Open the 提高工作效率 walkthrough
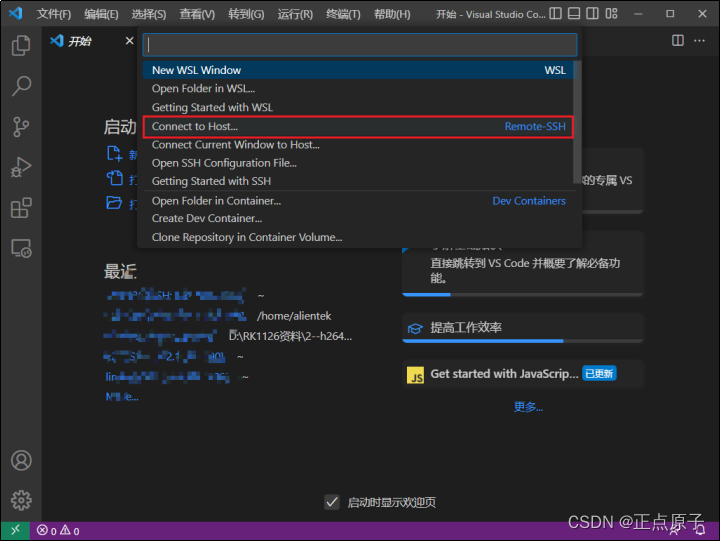This screenshot has width=721, height=541. click(x=522, y=328)
